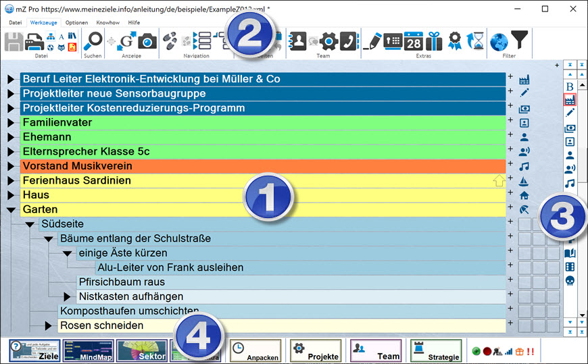588x364 pixels.
Task: Expand the Nistkasten aufhängen item
Action: click(x=67, y=296)
